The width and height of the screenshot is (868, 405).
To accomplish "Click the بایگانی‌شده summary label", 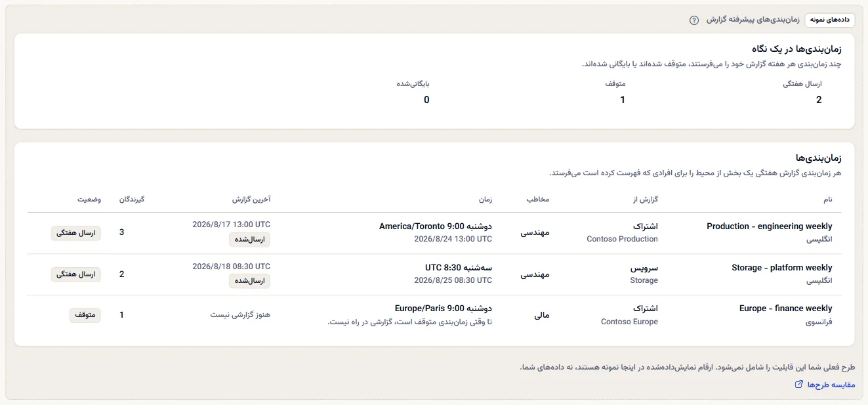I will (x=413, y=84).
